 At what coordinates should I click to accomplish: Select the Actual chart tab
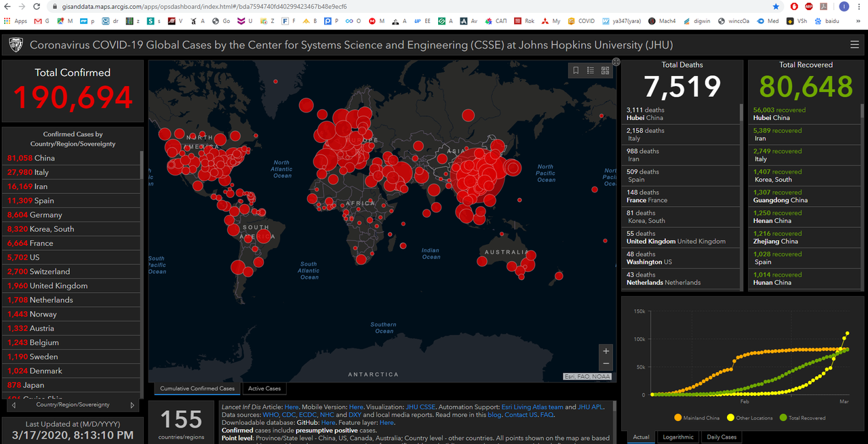pos(642,437)
